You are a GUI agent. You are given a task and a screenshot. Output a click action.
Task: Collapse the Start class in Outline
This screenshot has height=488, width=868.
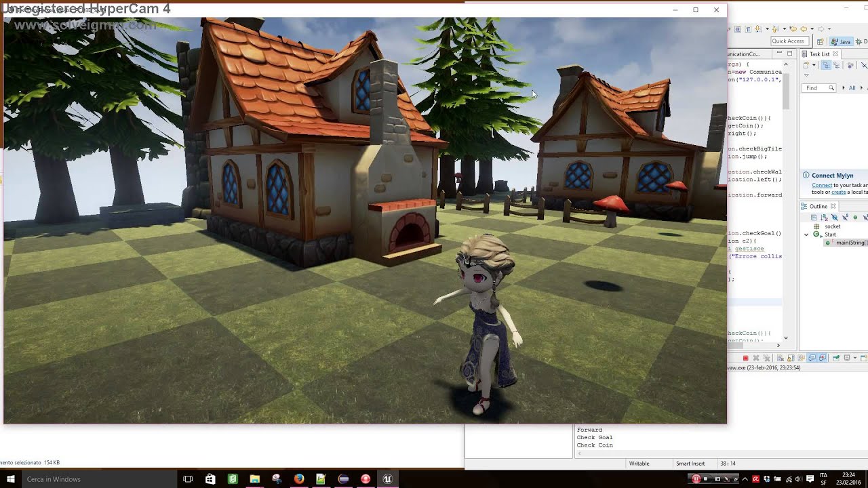tap(806, 235)
